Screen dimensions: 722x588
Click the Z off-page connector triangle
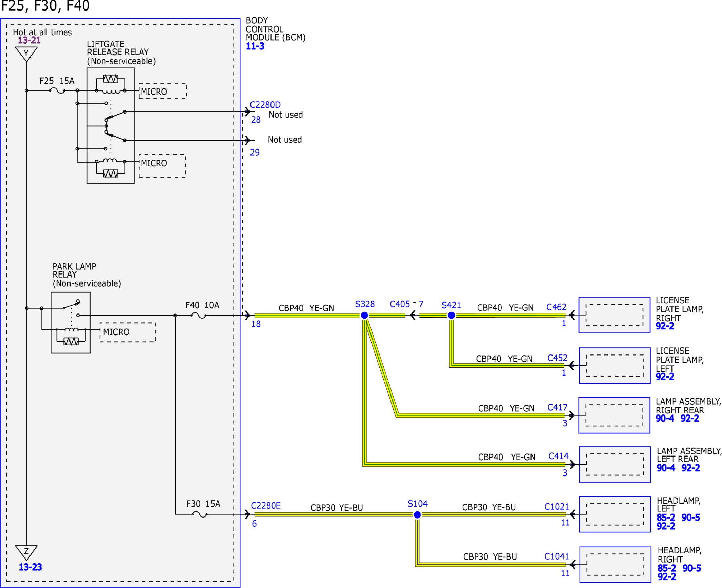pyautogui.click(x=26, y=553)
